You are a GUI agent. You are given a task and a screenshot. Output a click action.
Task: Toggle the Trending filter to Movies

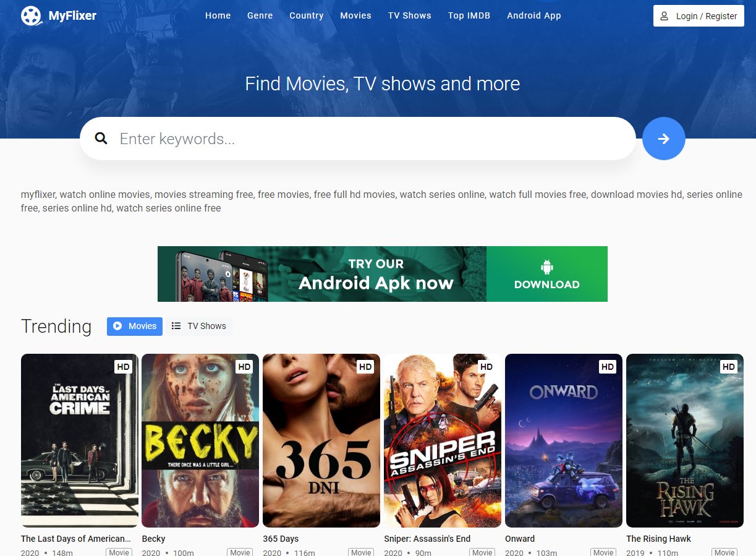point(134,326)
